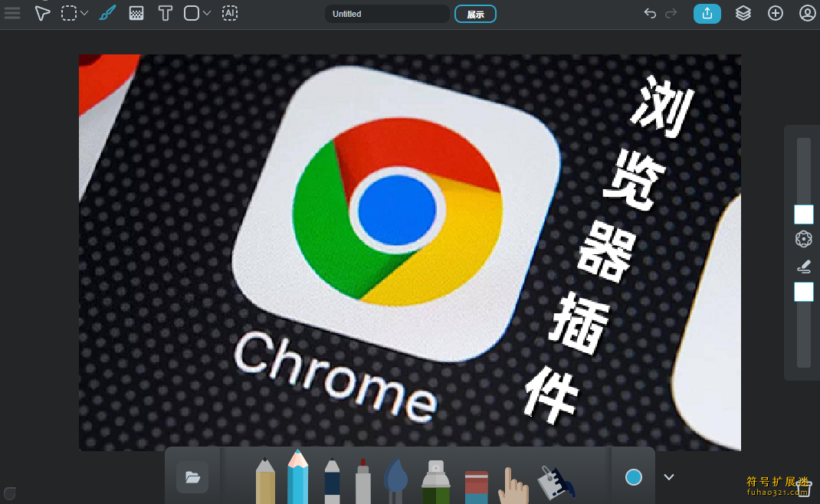Click the pen stroke icon in right panel

click(804, 267)
